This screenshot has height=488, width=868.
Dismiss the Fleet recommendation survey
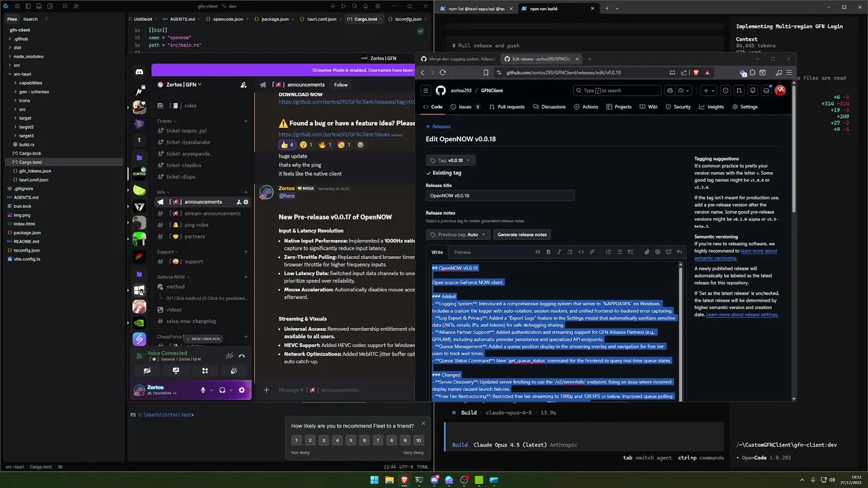point(423,424)
